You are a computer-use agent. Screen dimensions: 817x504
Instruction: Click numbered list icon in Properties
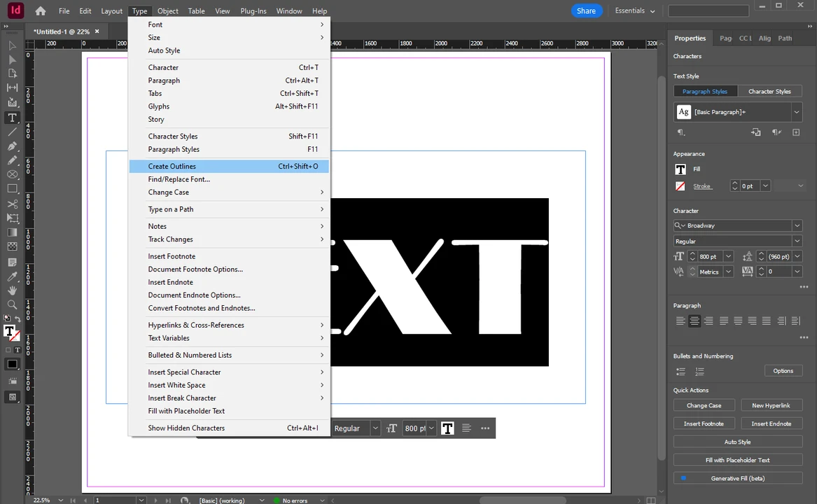pyautogui.click(x=699, y=372)
